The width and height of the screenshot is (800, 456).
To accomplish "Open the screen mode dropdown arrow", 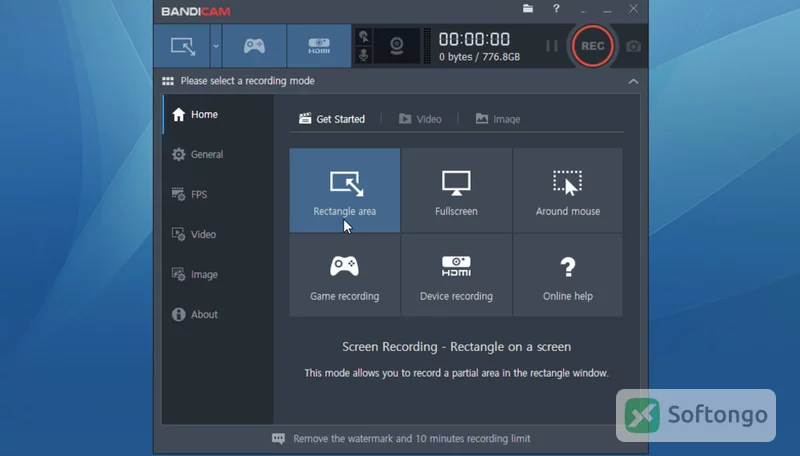I will point(216,46).
